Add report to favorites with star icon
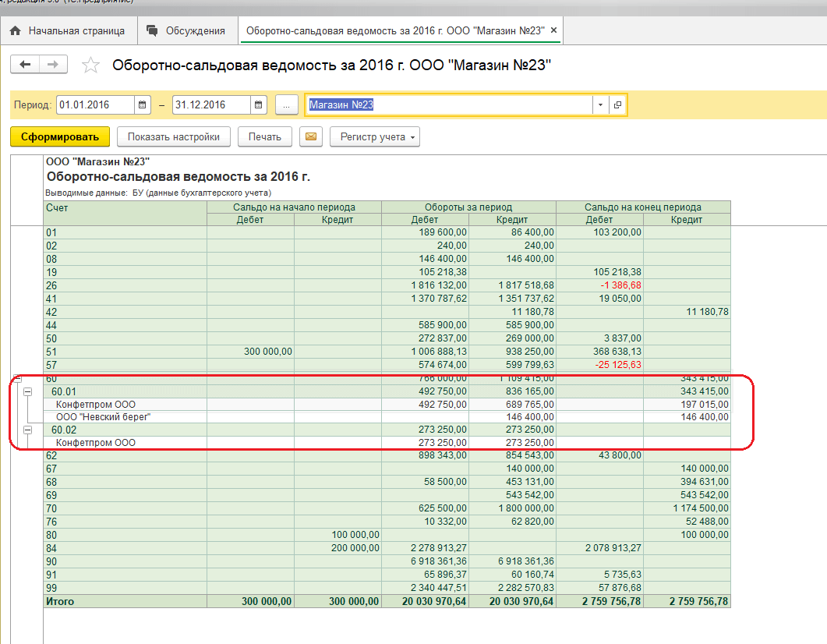 [x=91, y=65]
